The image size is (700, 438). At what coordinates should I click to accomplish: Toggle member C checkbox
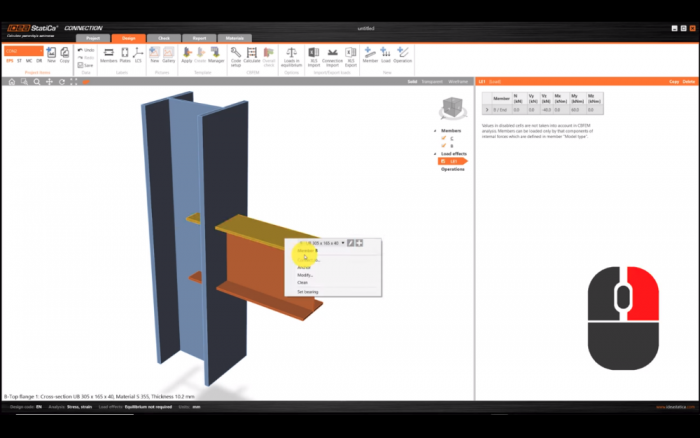444,138
